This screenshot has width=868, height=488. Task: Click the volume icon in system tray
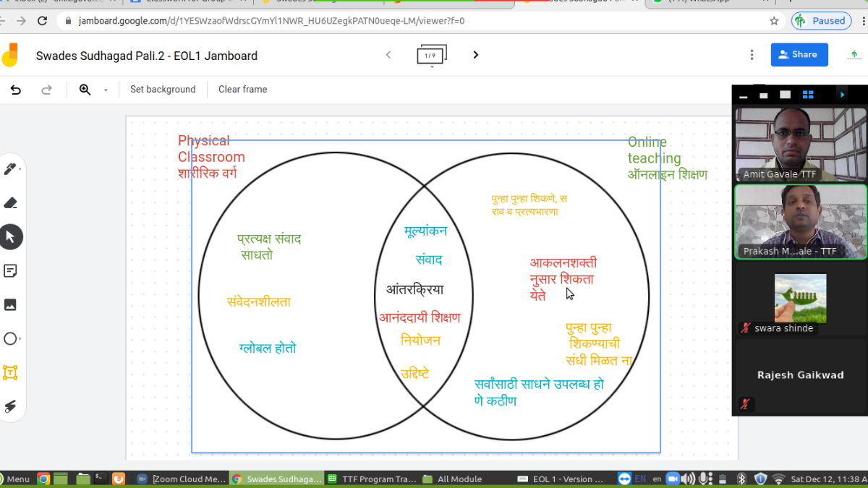pos(686,479)
